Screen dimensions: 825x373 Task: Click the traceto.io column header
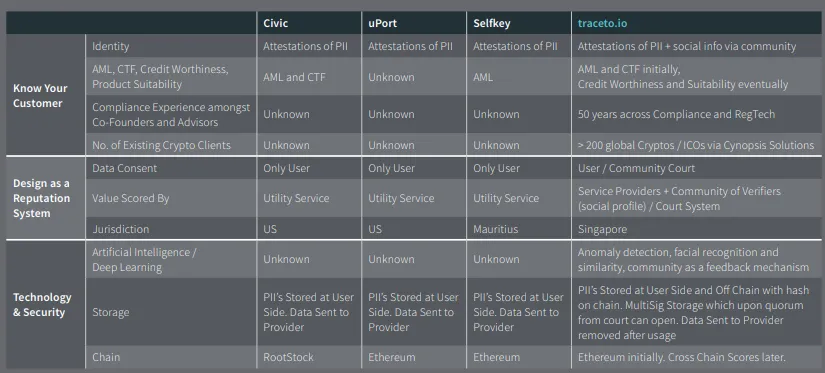click(x=602, y=23)
